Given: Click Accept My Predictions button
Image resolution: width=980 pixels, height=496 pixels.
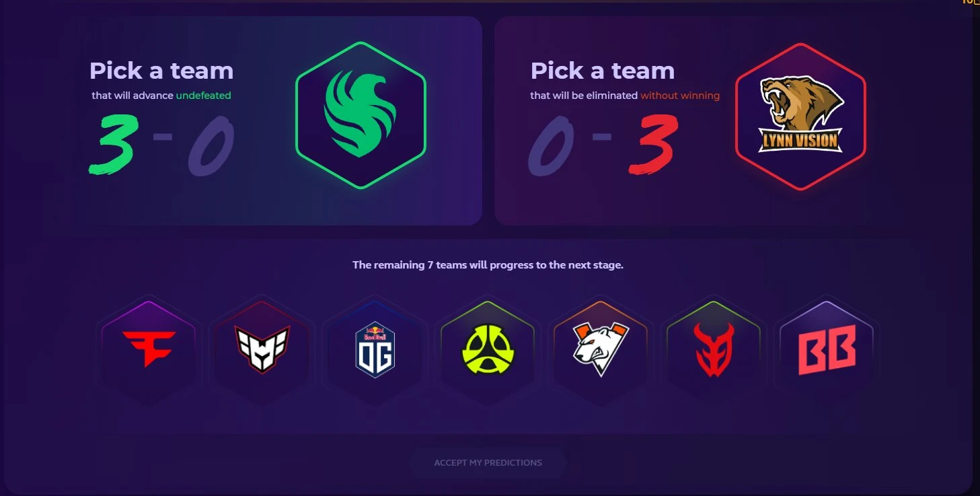Looking at the screenshot, I should click(488, 463).
